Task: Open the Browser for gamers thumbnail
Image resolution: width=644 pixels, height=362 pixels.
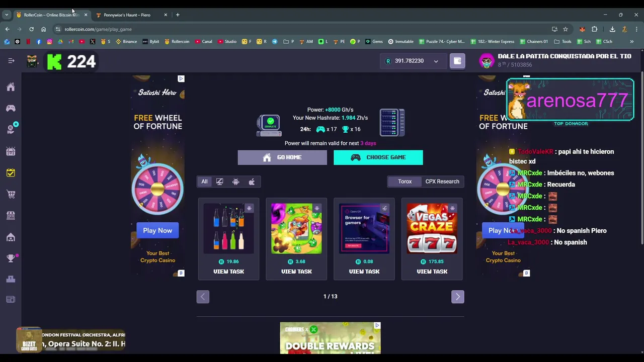Action: (364, 228)
